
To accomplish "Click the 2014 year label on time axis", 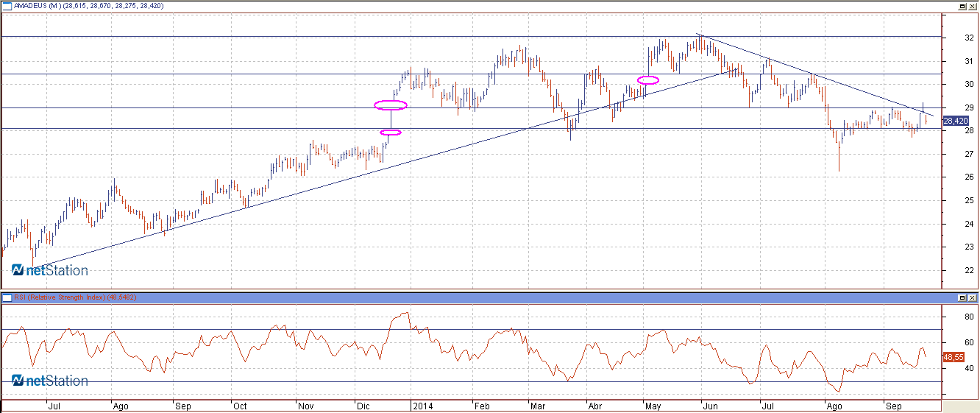I will (422, 406).
